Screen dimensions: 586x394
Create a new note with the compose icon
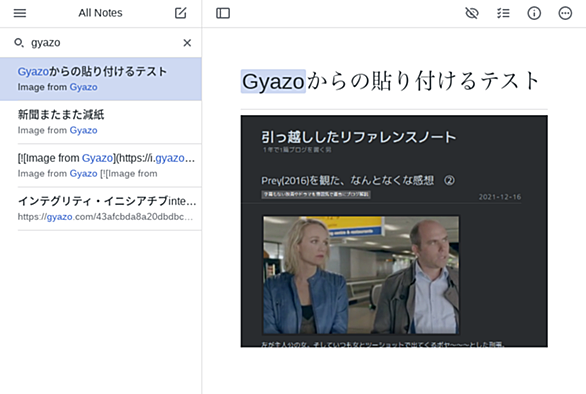coord(181,13)
